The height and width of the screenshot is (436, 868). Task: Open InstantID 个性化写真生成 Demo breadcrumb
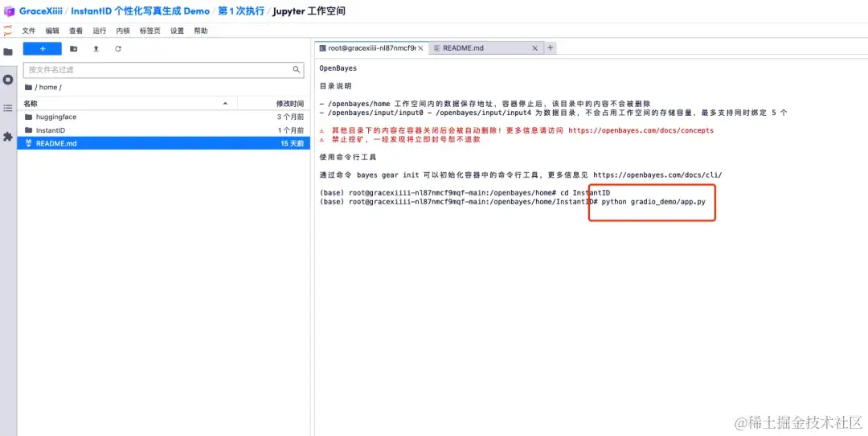pyautogui.click(x=140, y=11)
